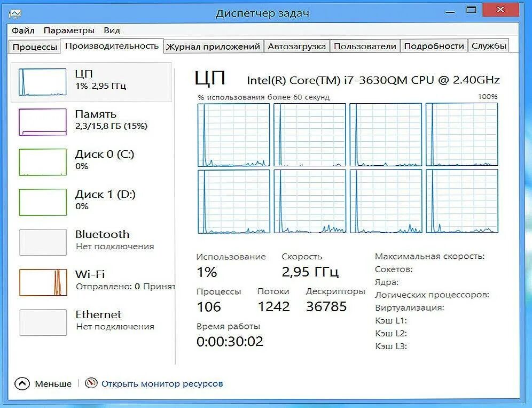
Task: Select the Ethernet Нет подключения label
Action: coord(115,320)
